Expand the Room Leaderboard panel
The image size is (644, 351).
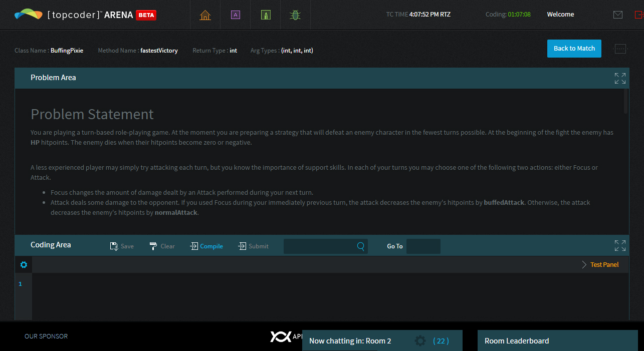tap(557, 341)
